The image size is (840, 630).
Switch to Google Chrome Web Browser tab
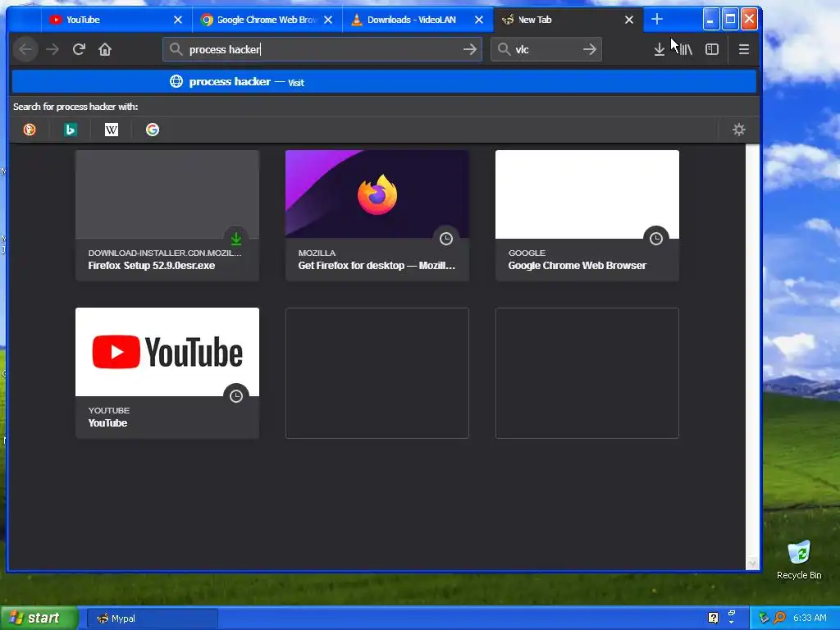tap(267, 20)
